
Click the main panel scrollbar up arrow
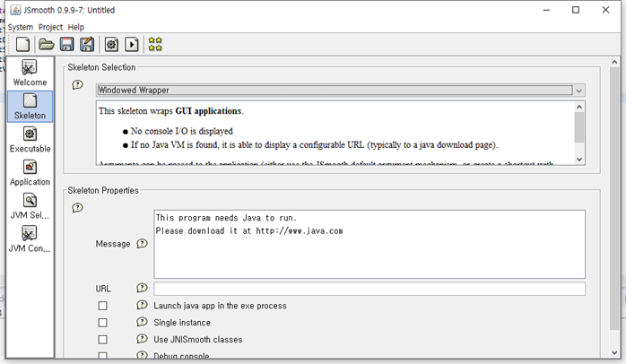point(614,62)
